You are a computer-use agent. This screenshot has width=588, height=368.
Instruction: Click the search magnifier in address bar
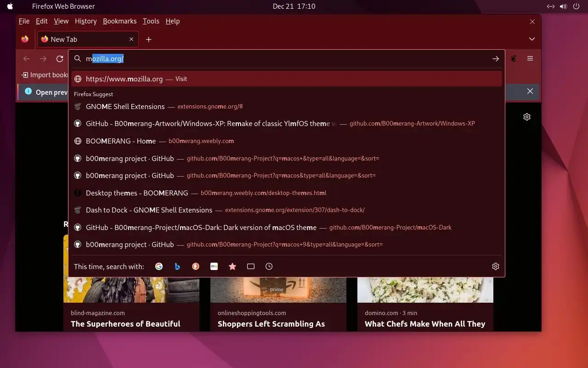point(78,59)
